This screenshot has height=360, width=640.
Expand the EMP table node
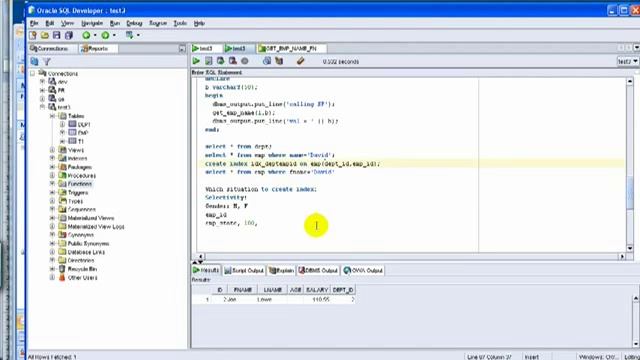[62, 133]
